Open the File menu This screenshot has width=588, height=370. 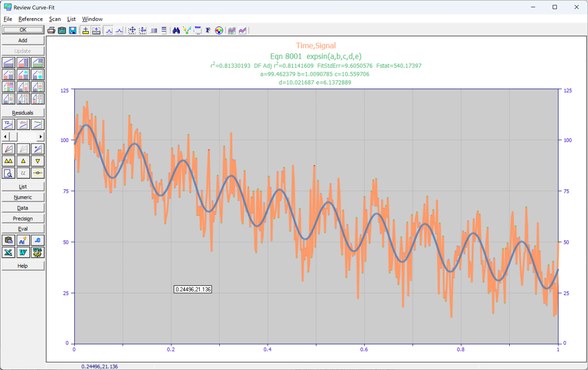pyautogui.click(x=8, y=19)
